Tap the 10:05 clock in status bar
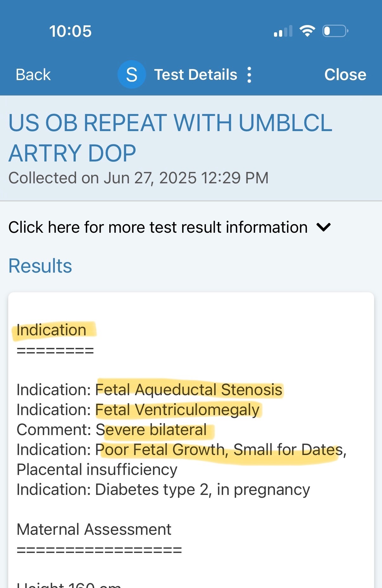Viewport: 382px width, 588px height. [70, 31]
